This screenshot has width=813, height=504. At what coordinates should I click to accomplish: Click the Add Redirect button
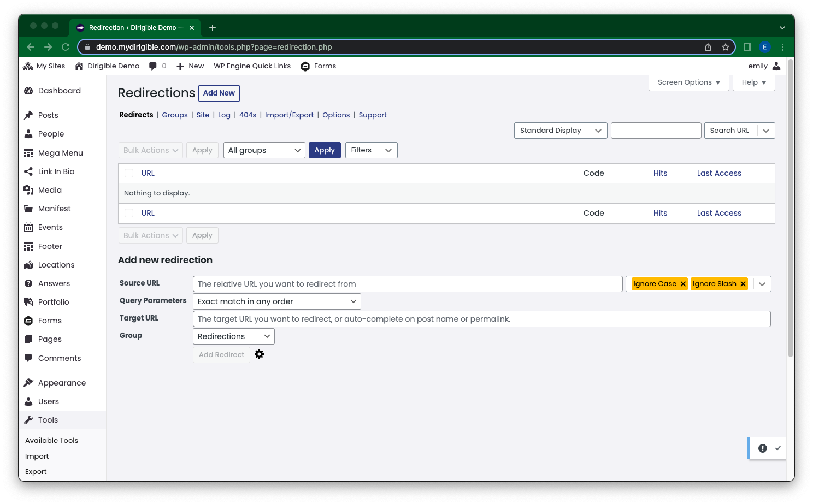[x=221, y=355]
